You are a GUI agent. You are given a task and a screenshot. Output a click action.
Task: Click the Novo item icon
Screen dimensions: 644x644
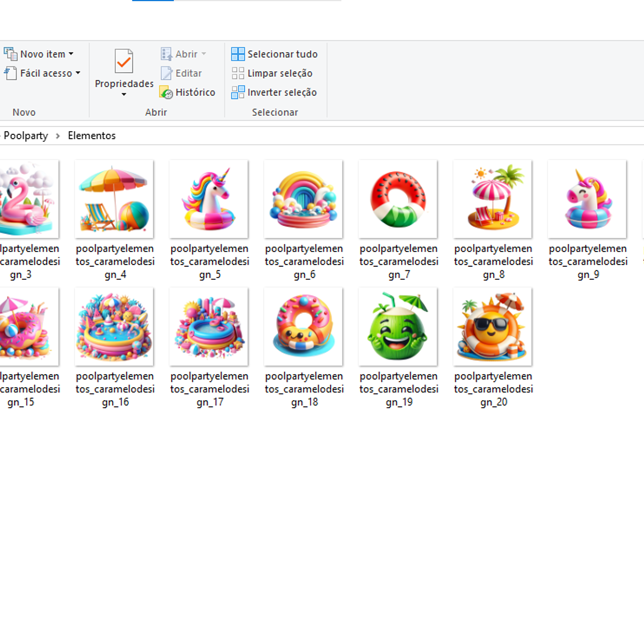10,54
